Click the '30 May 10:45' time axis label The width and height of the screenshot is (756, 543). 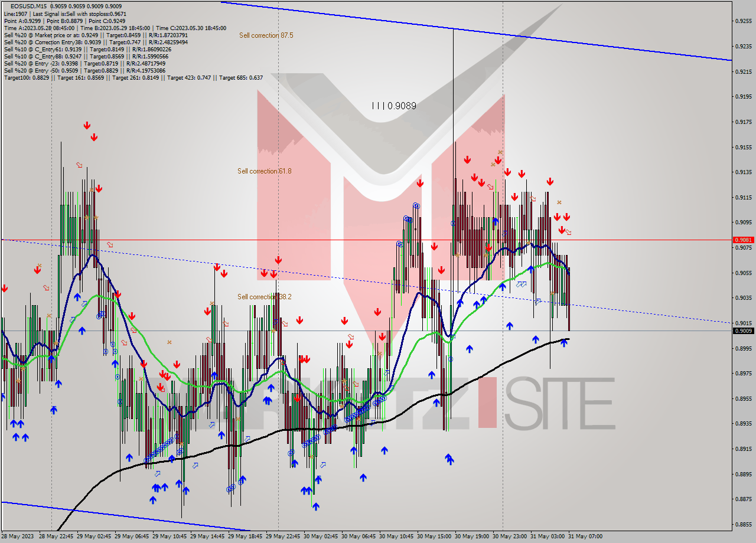396,537
